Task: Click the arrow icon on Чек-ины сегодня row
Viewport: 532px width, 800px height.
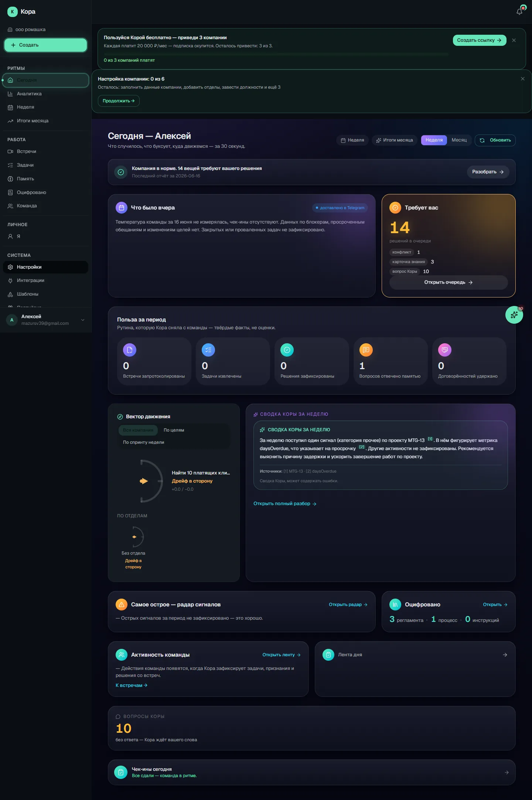Action: point(507,772)
